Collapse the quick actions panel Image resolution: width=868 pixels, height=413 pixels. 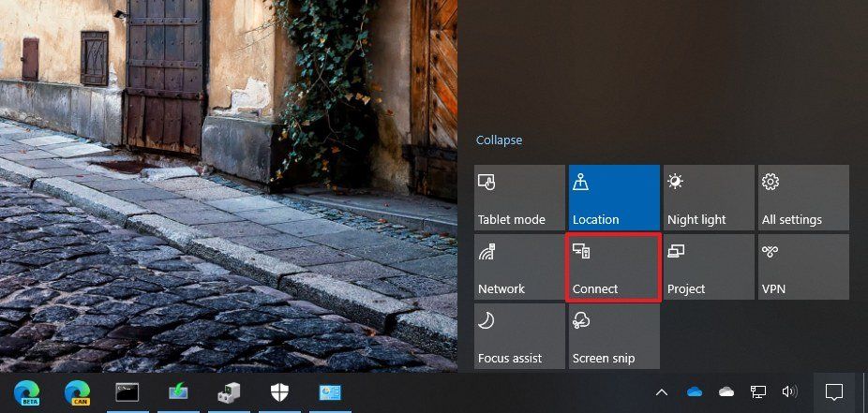[x=499, y=140]
